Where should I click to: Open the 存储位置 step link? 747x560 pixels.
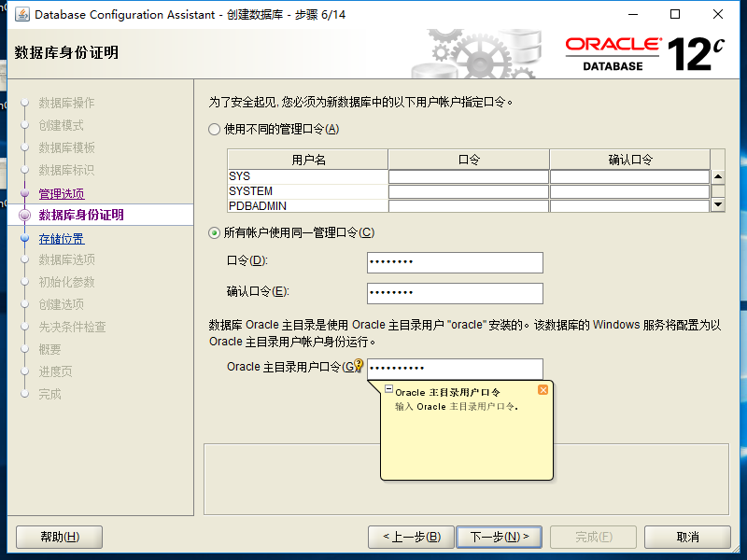pos(62,239)
